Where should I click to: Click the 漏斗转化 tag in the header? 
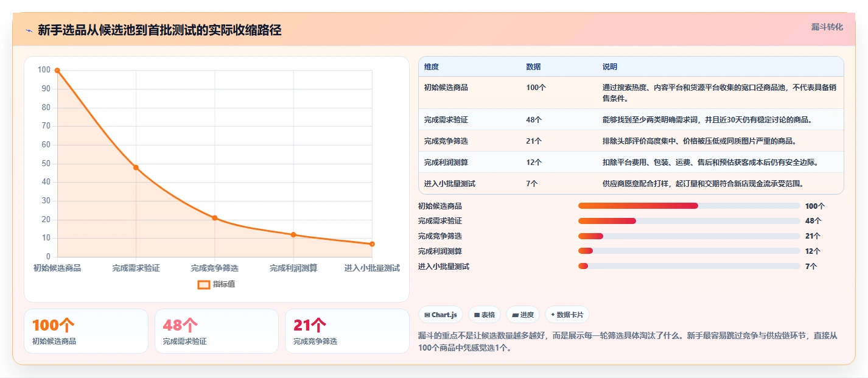click(827, 27)
